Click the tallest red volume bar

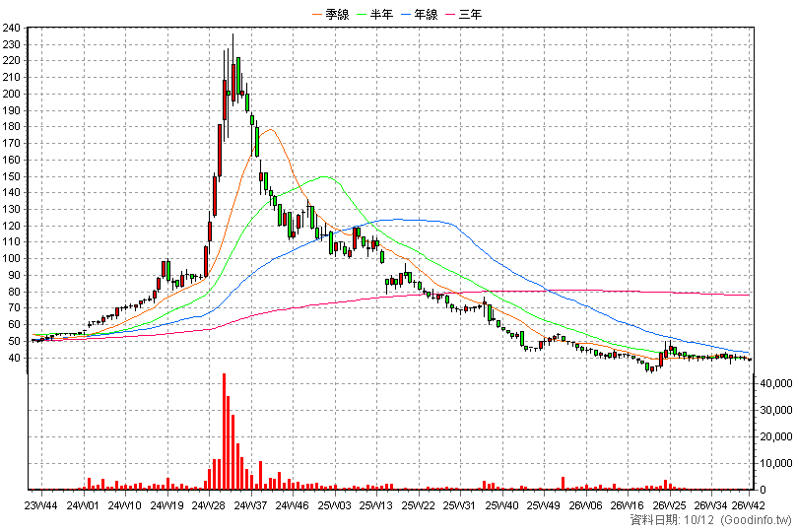tap(224, 432)
